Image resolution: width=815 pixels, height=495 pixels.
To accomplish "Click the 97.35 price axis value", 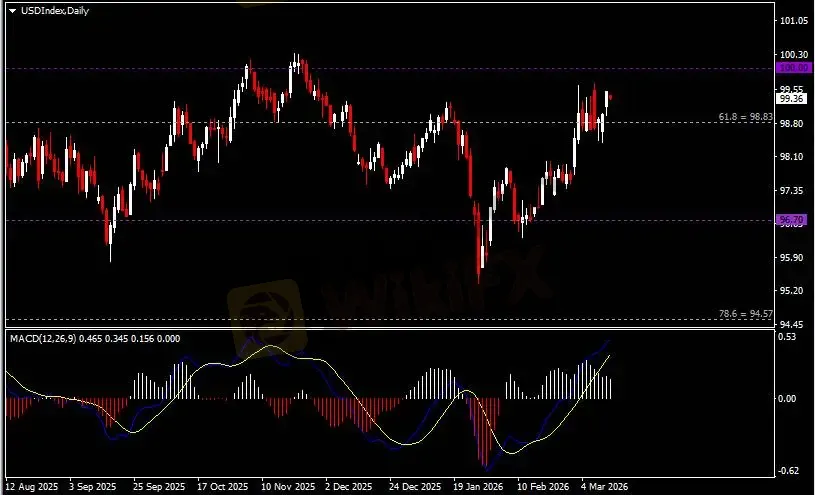I will pyautogui.click(x=793, y=191).
